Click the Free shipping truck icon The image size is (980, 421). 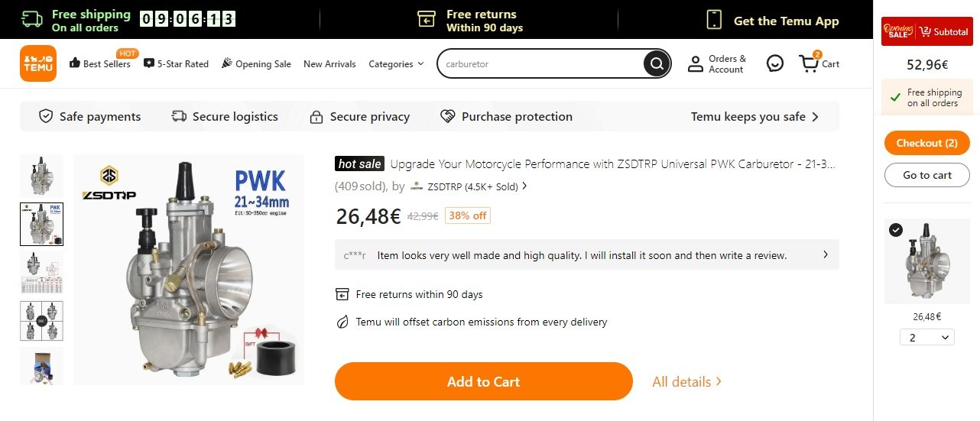32,20
